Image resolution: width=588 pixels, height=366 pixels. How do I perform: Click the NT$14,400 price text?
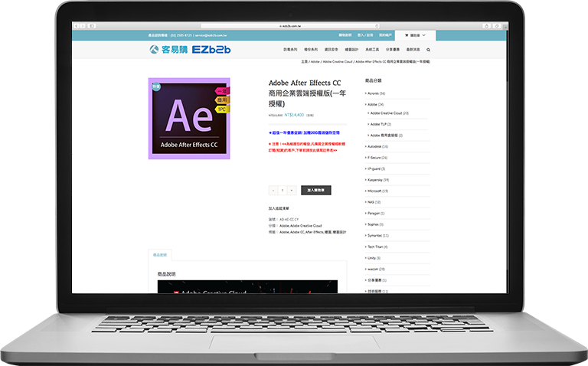coord(294,115)
